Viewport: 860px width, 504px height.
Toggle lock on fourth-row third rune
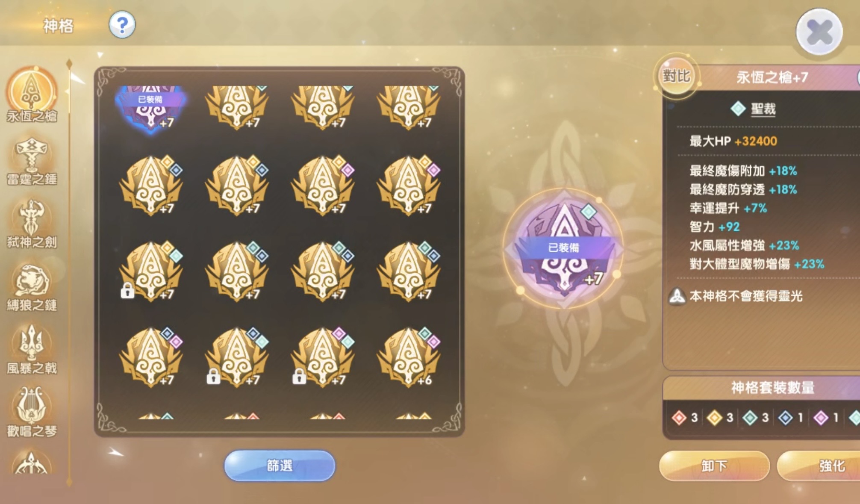coord(299,377)
